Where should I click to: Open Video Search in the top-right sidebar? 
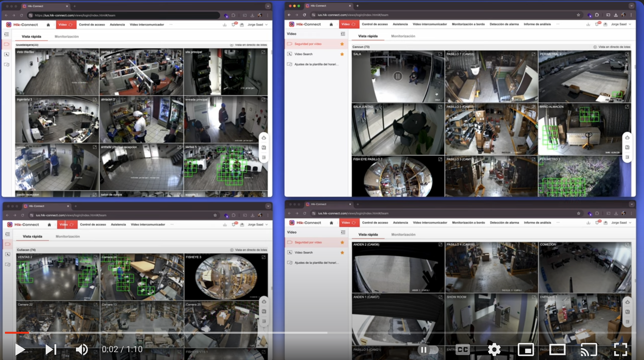click(x=303, y=54)
